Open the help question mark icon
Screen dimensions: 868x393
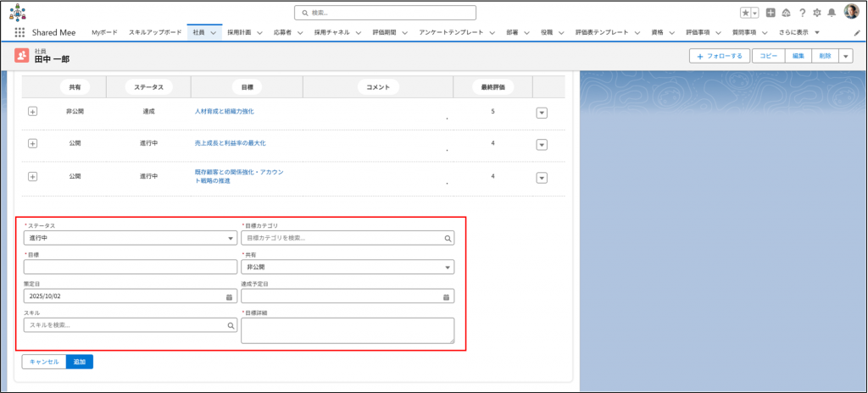pos(801,13)
